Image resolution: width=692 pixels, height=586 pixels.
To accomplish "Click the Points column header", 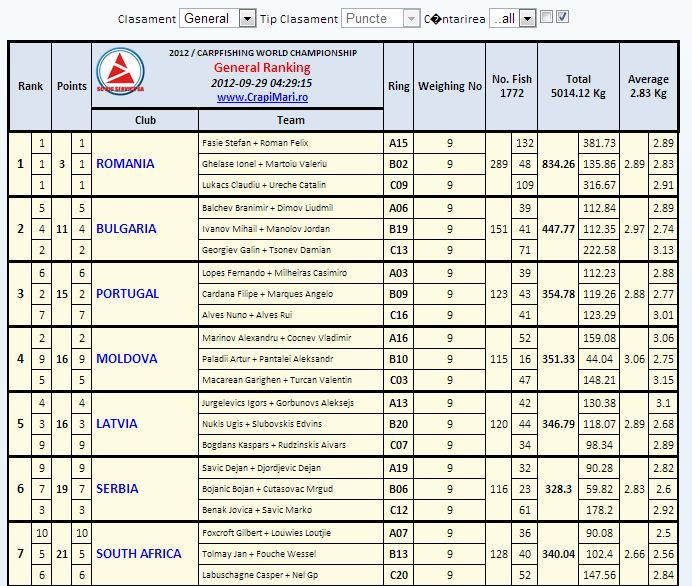I will 71,86.
